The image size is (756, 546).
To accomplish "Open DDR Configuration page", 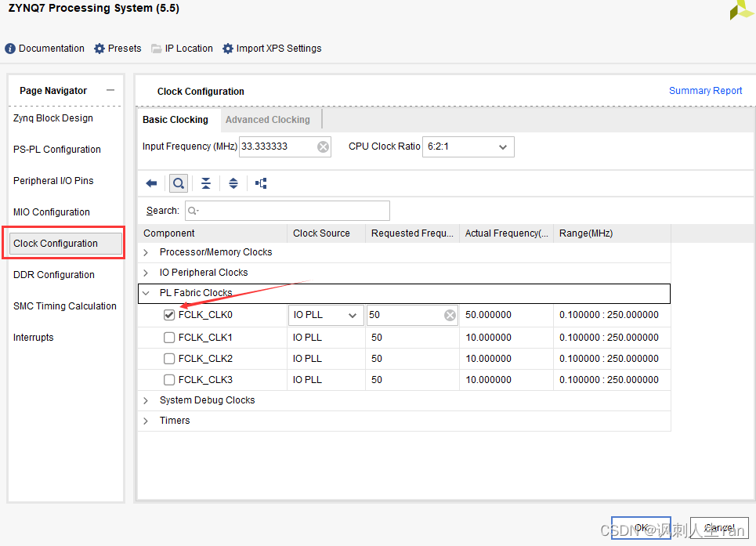I will [54, 275].
